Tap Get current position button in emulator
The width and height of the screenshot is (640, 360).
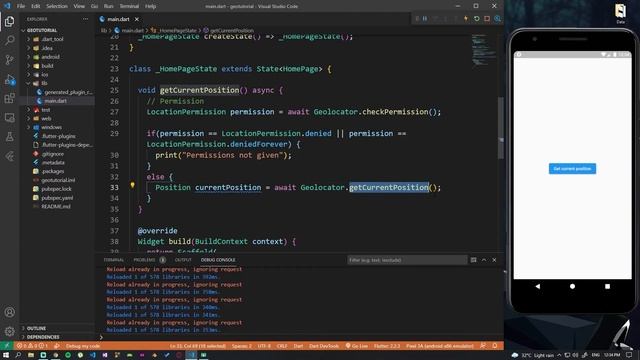click(x=572, y=169)
